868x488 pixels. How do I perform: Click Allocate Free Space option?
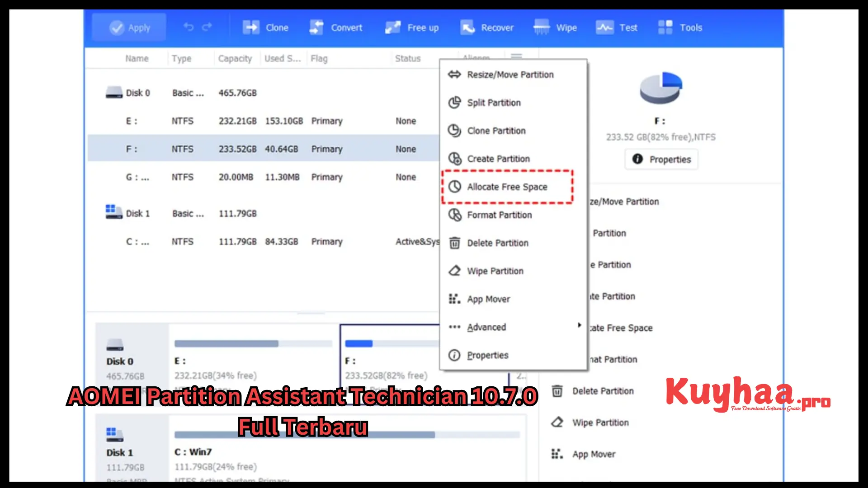click(x=507, y=187)
